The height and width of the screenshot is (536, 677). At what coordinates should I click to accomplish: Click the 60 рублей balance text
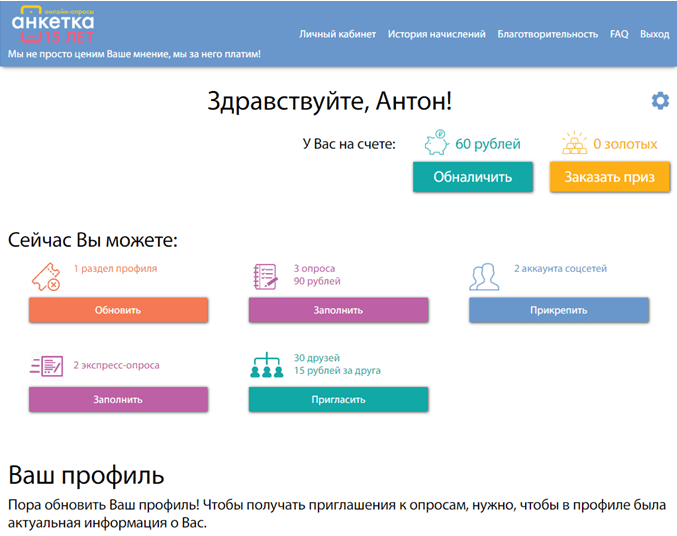[488, 144]
